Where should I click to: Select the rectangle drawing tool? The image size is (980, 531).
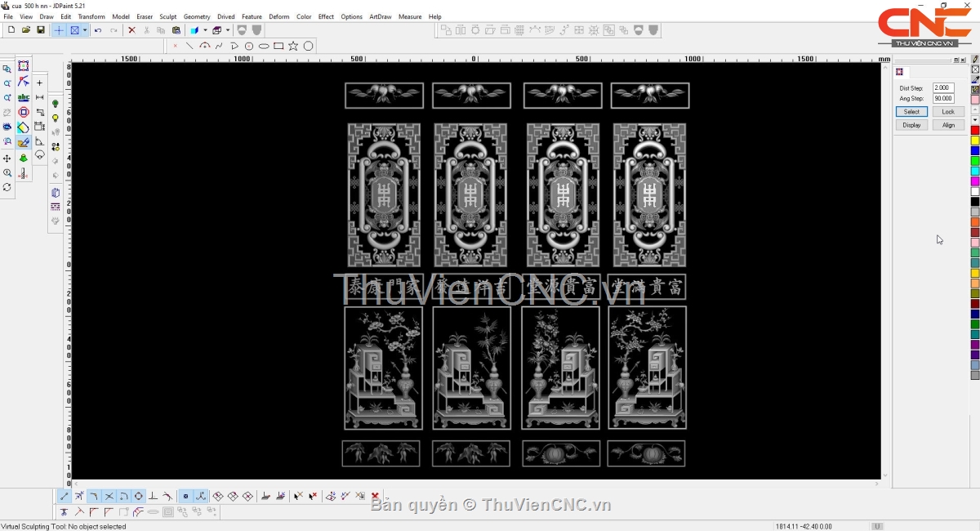pyautogui.click(x=278, y=47)
